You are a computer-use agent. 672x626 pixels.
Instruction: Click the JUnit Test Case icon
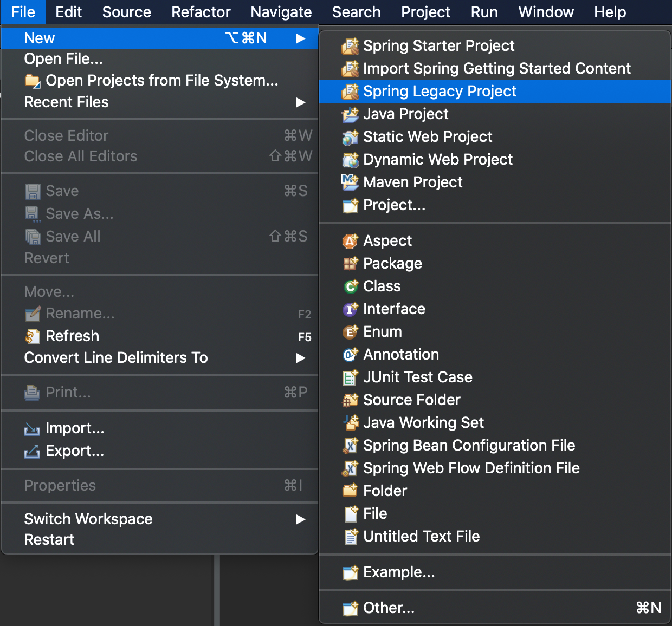(x=350, y=377)
